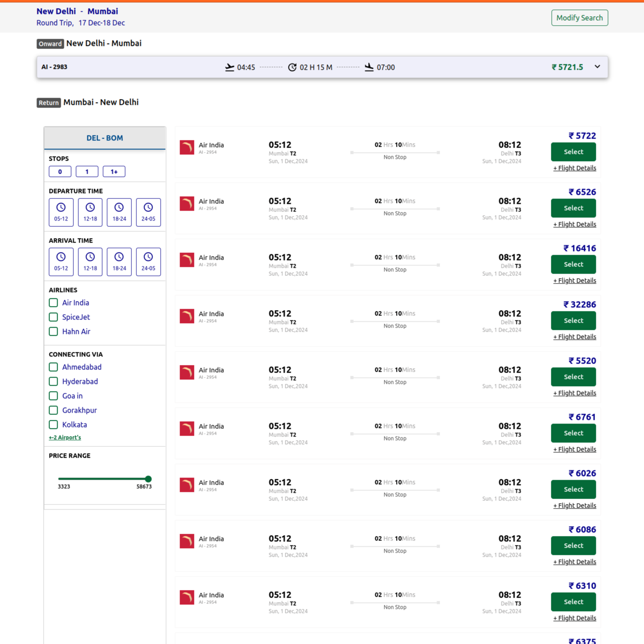Select the 1 stop filter
644x644 pixels.
point(87,171)
